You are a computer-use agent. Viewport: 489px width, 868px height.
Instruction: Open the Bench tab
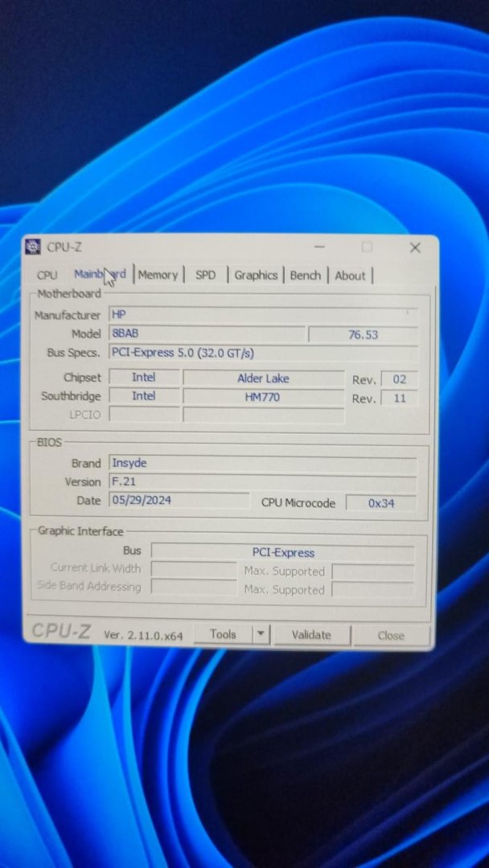pyautogui.click(x=305, y=275)
